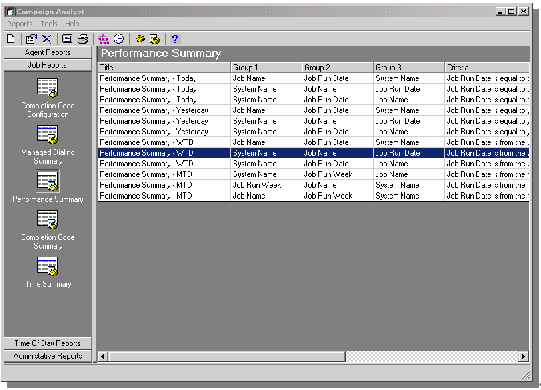Click the New document toolbar icon
Viewport: 541px width, 390px height.
pos(11,39)
